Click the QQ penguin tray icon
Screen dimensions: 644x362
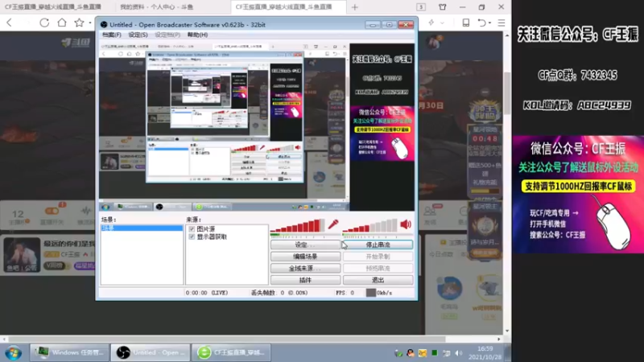coord(410,353)
